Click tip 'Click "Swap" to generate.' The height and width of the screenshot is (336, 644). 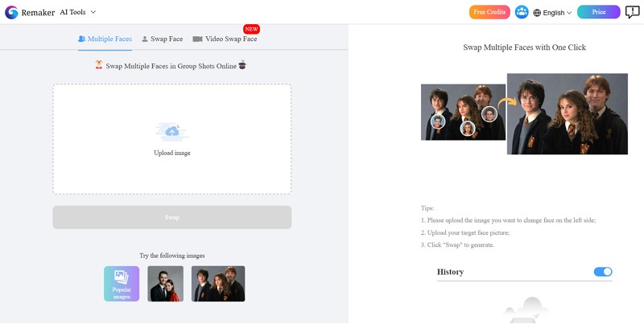coord(457,245)
